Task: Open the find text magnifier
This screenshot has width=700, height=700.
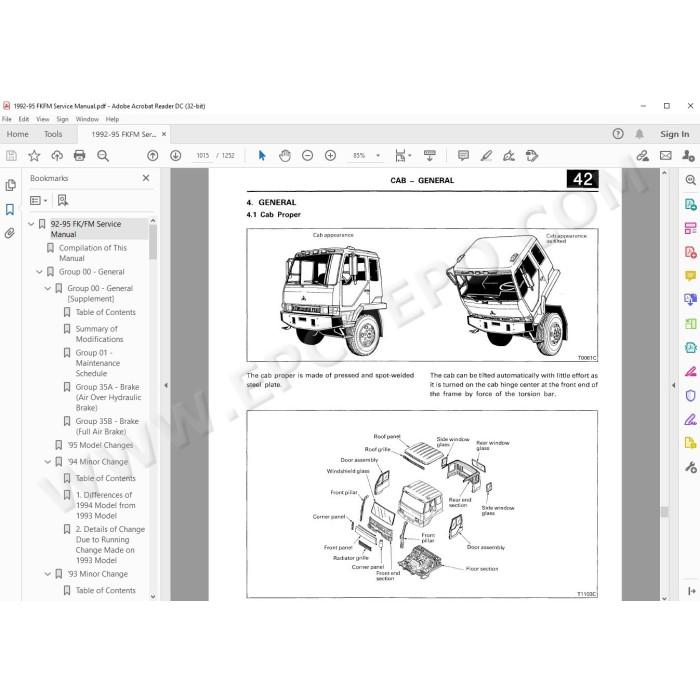Action: pos(103,156)
